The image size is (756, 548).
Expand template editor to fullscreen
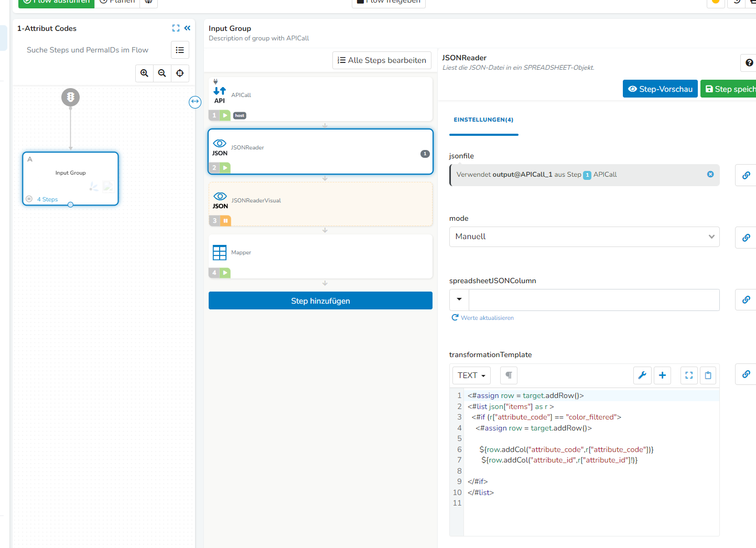pos(689,375)
